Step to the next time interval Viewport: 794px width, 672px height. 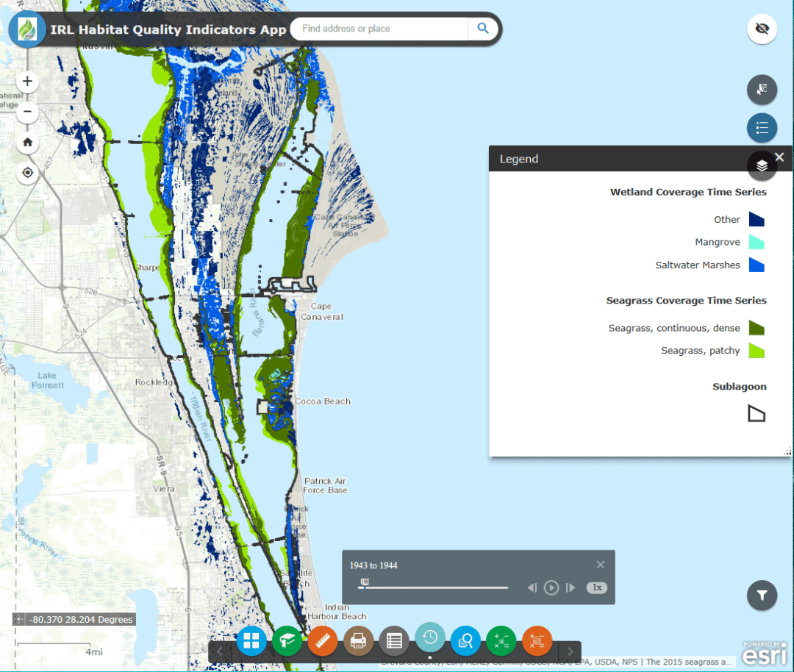571,587
